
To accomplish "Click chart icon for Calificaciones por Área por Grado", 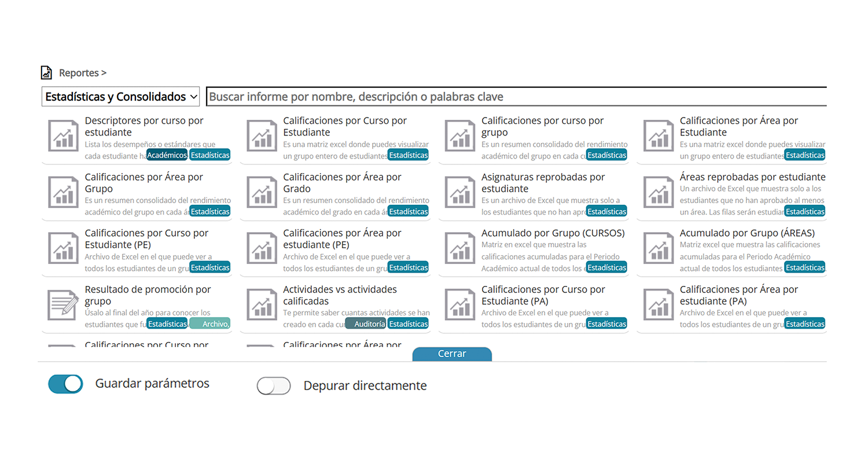I will (x=262, y=192).
